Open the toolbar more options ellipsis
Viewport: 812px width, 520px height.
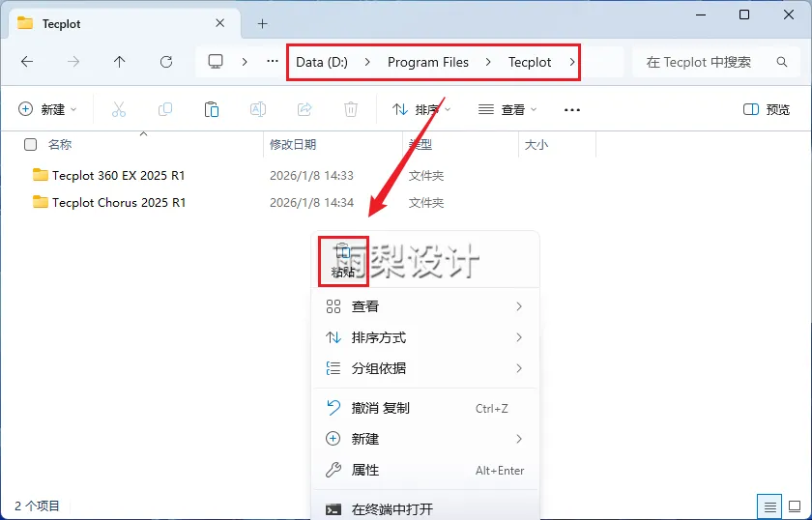[571, 110]
